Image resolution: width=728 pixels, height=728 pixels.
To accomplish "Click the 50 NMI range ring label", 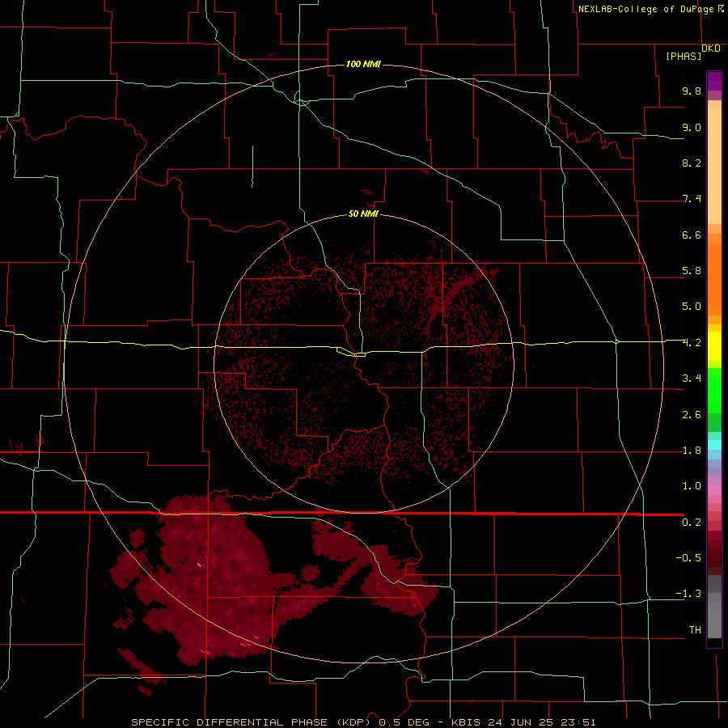I will (x=363, y=214).
